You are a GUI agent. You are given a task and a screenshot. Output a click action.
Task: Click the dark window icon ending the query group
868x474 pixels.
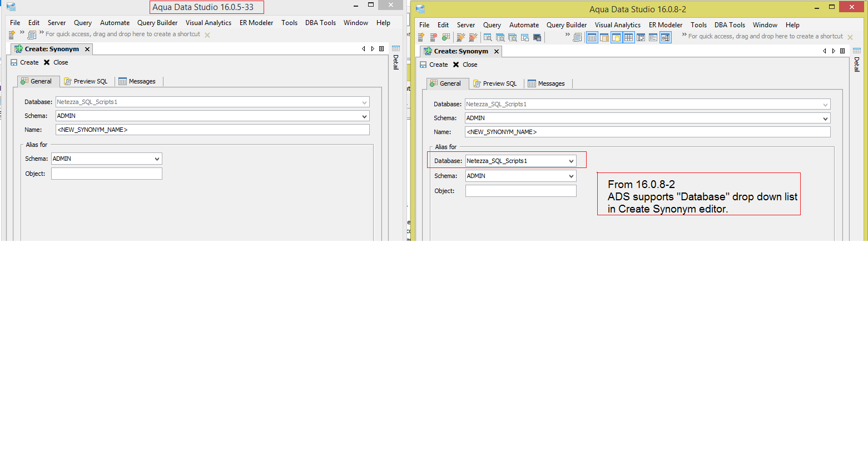point(537,37)
